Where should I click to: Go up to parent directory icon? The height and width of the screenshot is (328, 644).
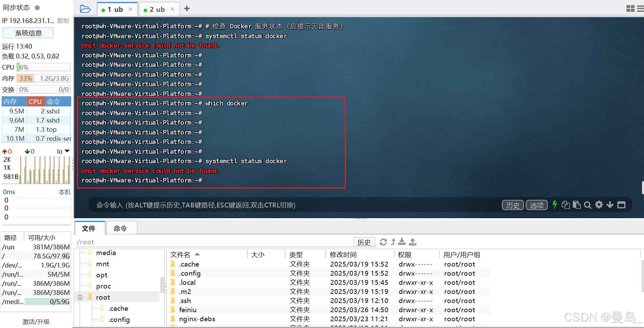click(393, 242)
